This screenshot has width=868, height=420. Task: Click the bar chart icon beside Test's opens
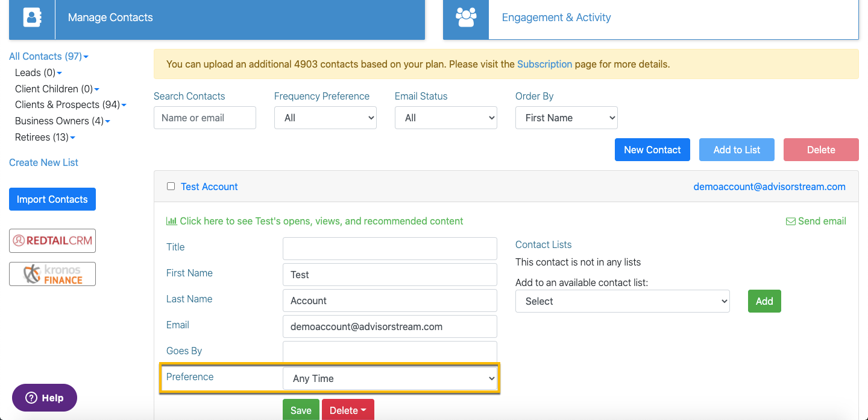click(171, 221)
